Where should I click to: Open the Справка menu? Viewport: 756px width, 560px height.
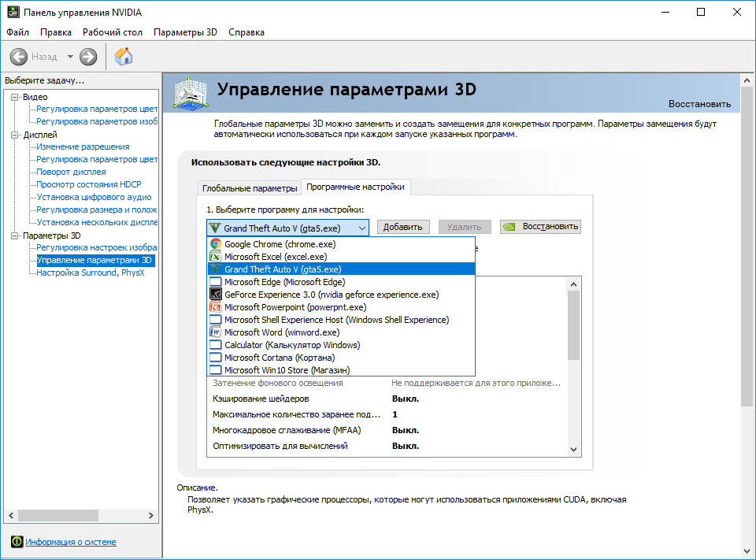click(x=246, y=32)
